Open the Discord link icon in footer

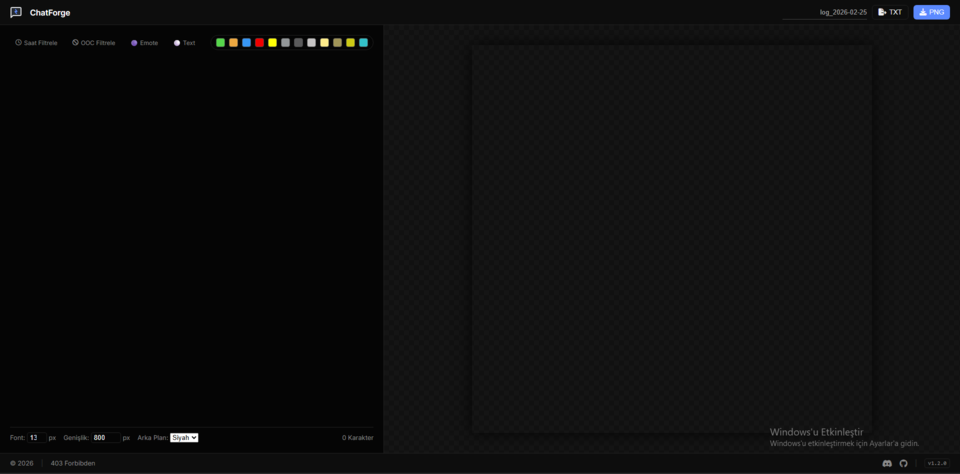point(887,463)
